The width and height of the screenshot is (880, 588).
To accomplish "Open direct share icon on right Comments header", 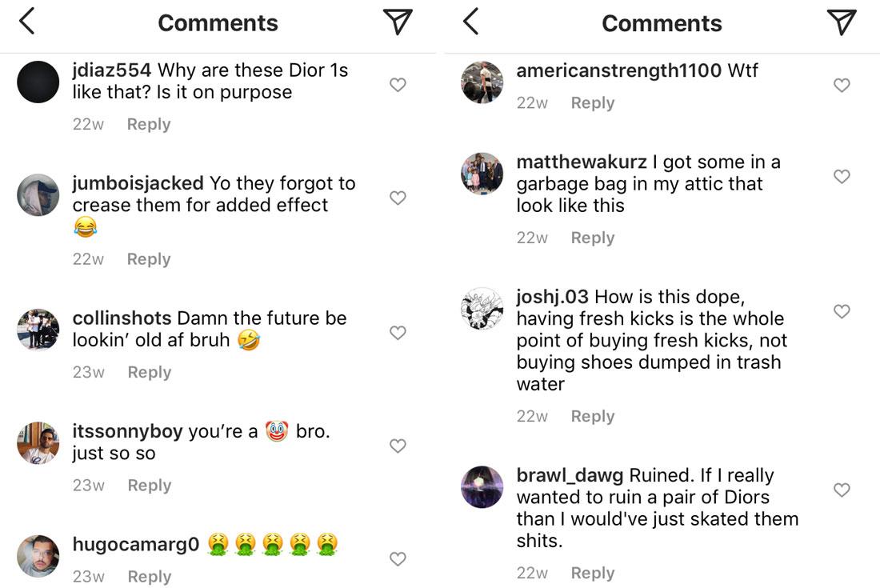I will point(842,22).
